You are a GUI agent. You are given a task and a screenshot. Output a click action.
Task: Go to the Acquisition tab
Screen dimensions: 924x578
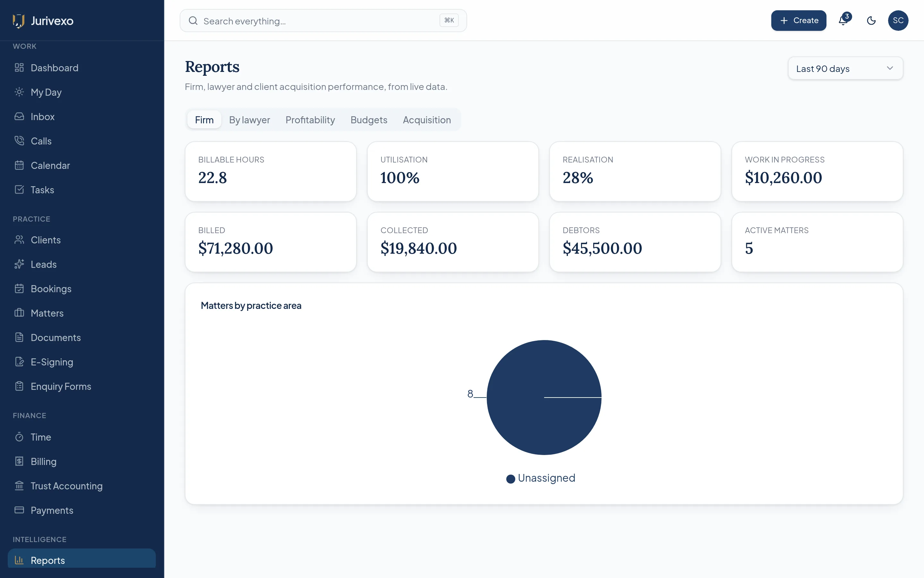(x=427, y=120)
